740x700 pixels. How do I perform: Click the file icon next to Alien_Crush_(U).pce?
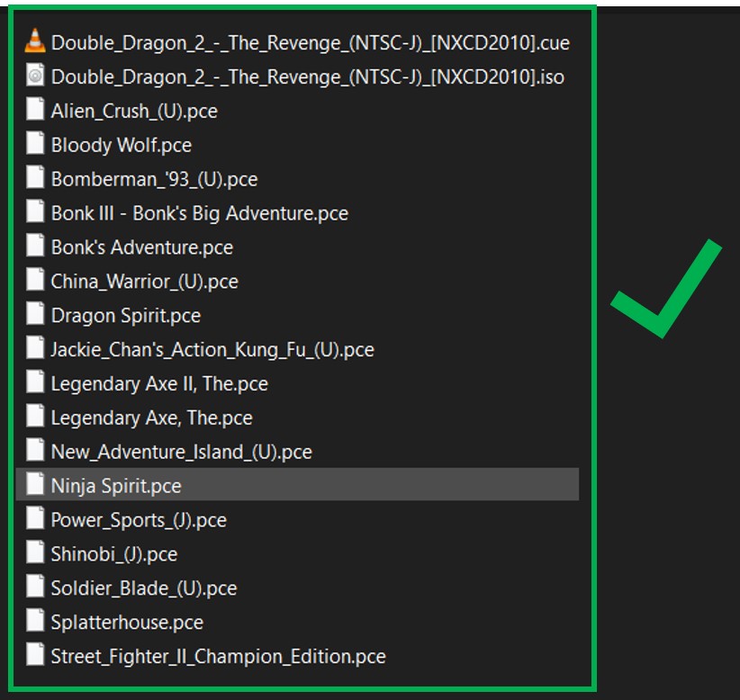tap(35, 110)
